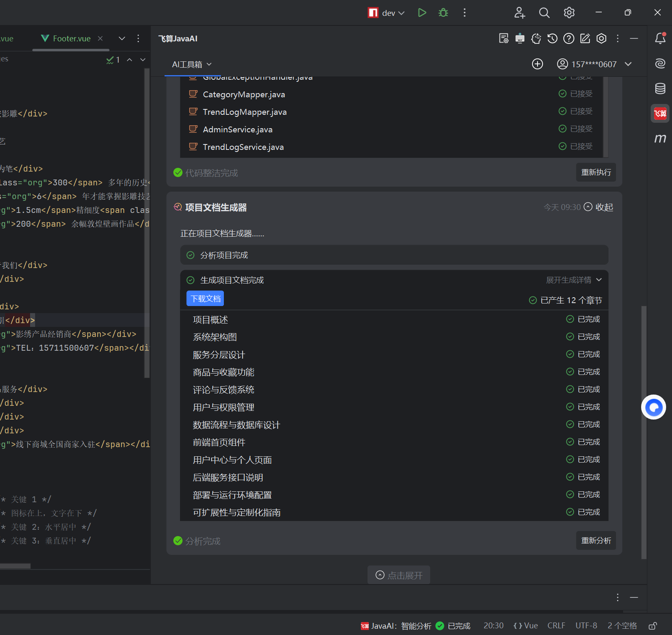Select the 系统架构图 chapter
The image size is (672, 635).
point(215,337)
